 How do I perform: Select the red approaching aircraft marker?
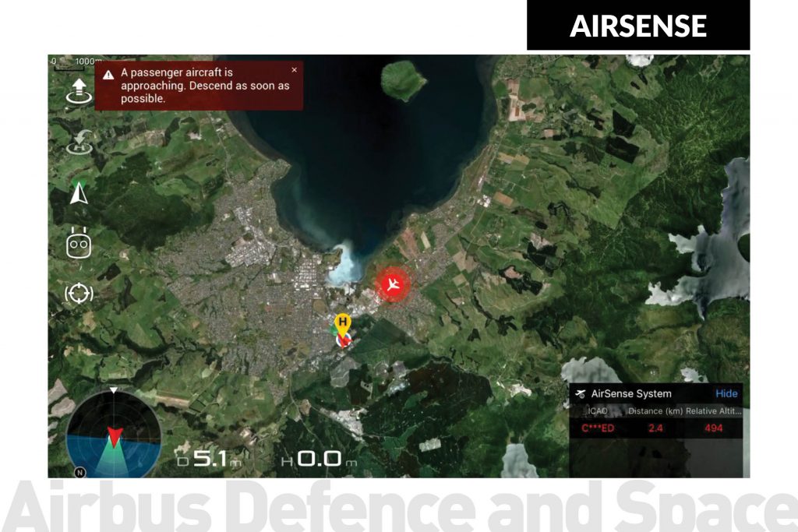click(393, 284)
